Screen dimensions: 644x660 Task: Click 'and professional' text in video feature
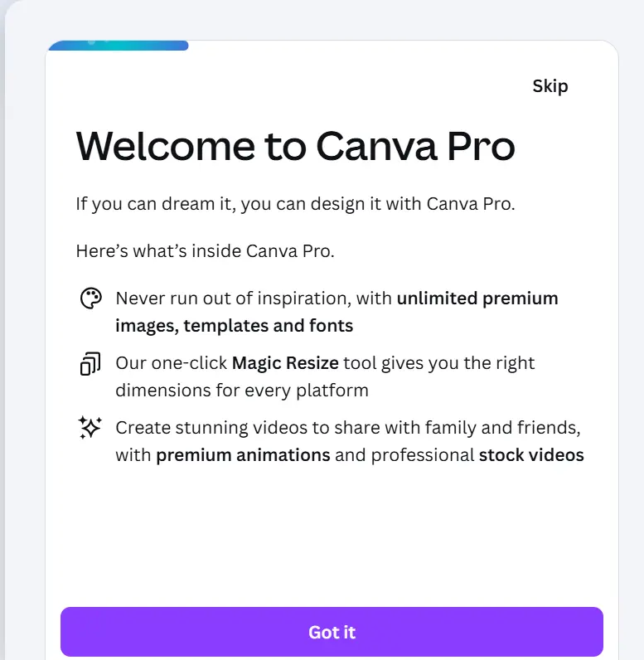(404, 455)
